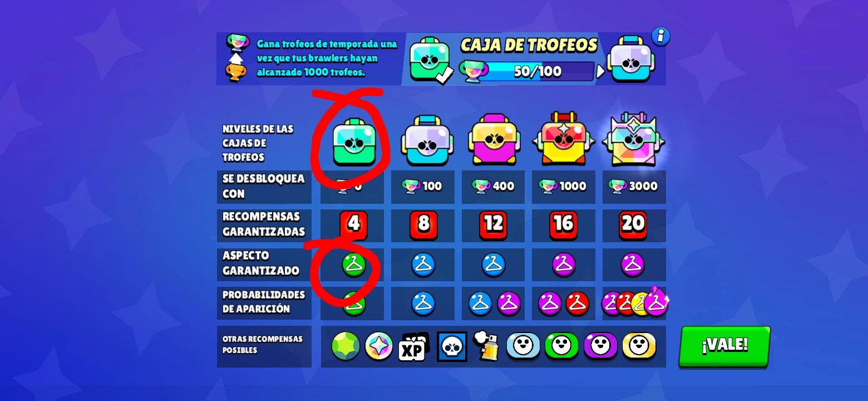Click the 3000 trophies unlock cell
The image size is (868, 401).
coord(634,187)
